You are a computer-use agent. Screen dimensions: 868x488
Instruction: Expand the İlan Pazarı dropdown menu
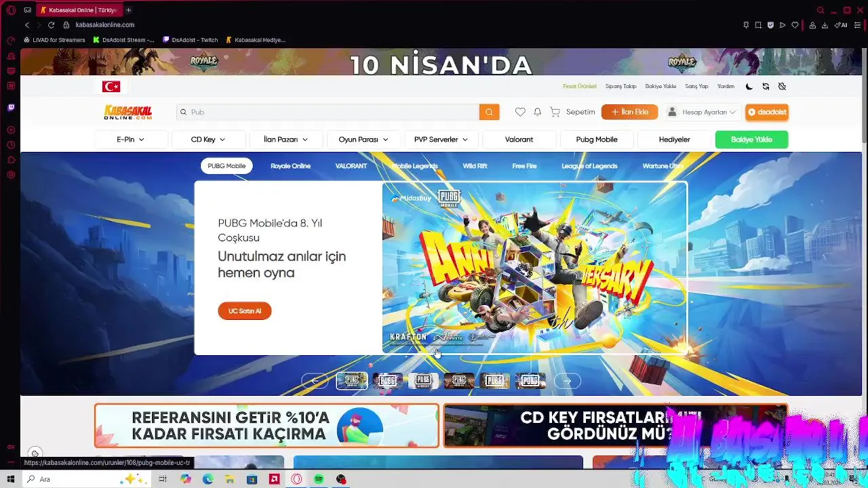point(286,139)
